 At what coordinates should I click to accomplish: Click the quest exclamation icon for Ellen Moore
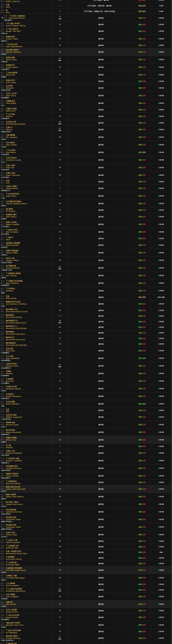pyautogui.click(x=7, y=150)
